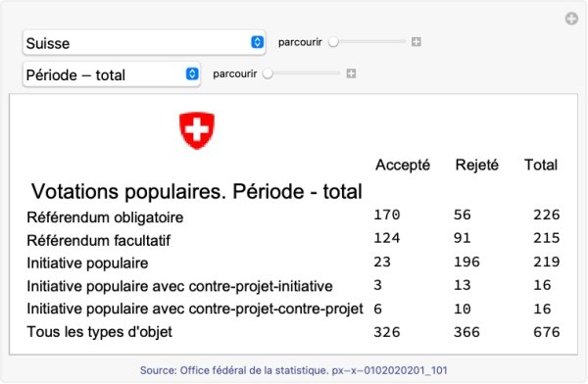Click the canton parcourir slider thumb
This screenshot has width=588, height=384.
click(x=333, y=42)
